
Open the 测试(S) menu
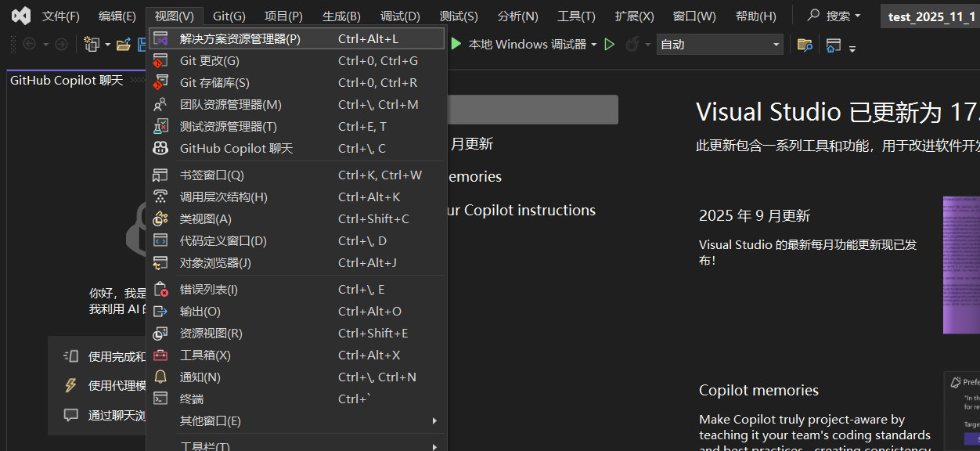(459, 16)
